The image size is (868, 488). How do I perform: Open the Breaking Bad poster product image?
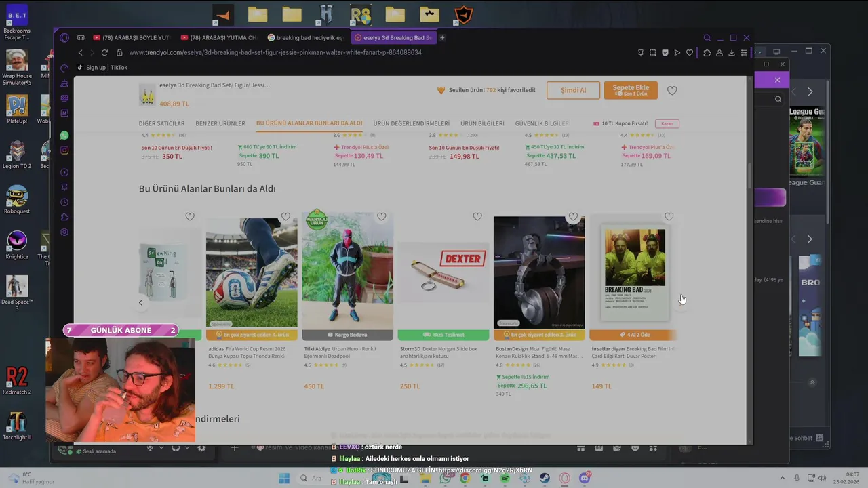click(634, 272)
